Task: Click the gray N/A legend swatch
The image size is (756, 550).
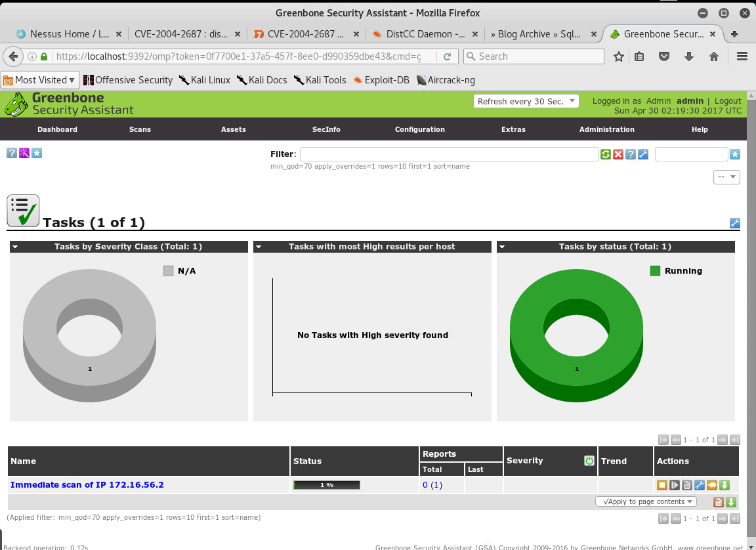Action: [168, 271]
